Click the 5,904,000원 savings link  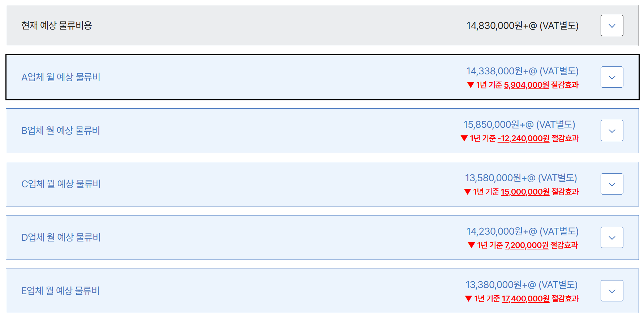pos(526,85)
